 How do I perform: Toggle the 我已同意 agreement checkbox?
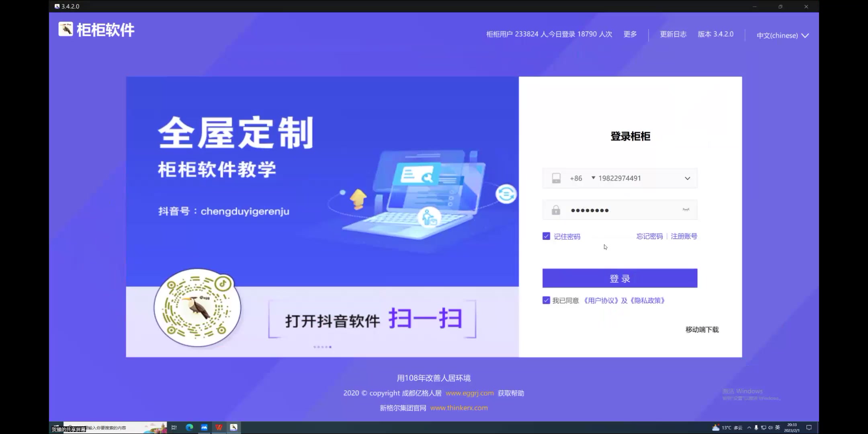(x=546, y=300)
